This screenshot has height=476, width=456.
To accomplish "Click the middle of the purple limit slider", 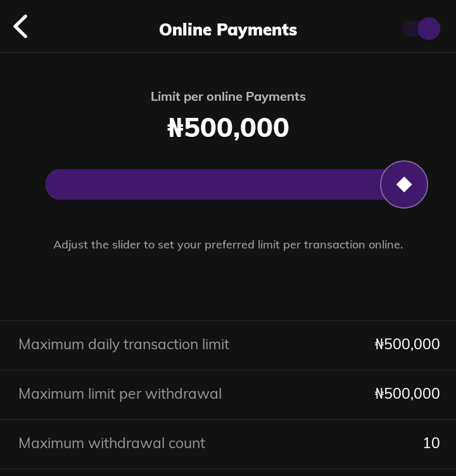I will click(215, 184).
